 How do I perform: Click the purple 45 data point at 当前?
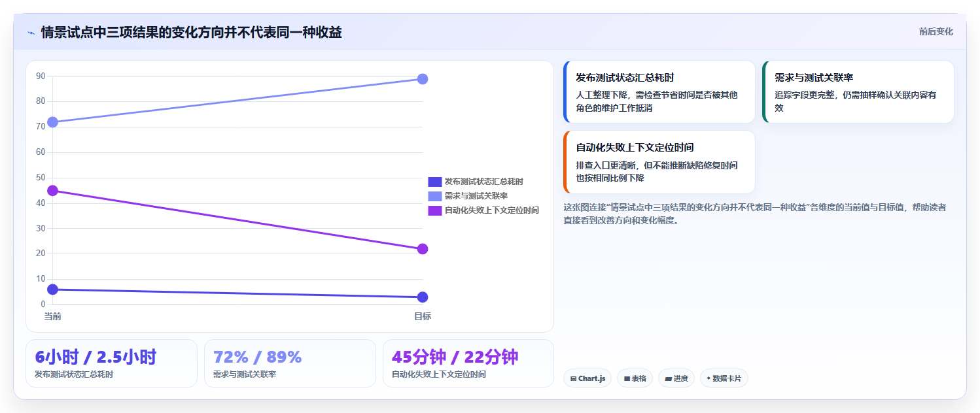tap(52, 191)
